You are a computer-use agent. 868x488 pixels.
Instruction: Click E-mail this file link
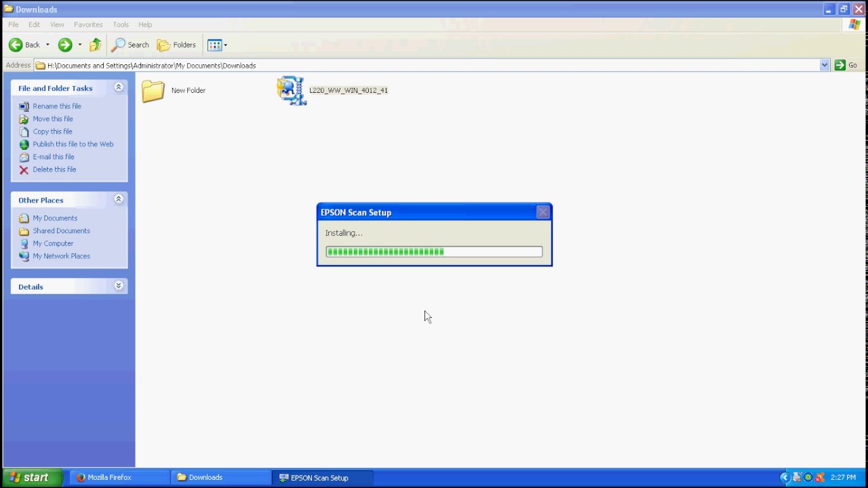click(54, 157)
